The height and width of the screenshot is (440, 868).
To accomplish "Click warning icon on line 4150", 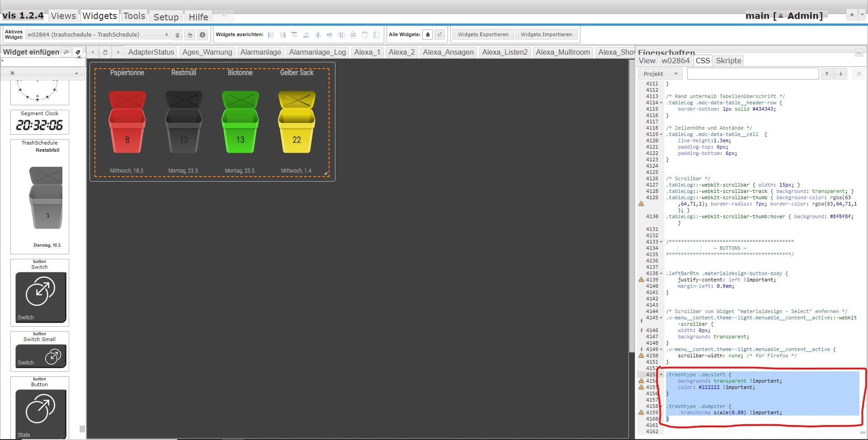I will 641,356.
